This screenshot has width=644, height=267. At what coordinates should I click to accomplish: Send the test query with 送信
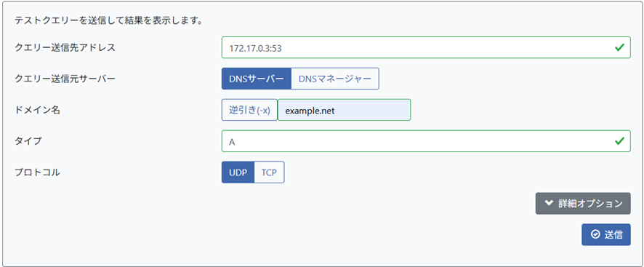(x=605, y=234)
